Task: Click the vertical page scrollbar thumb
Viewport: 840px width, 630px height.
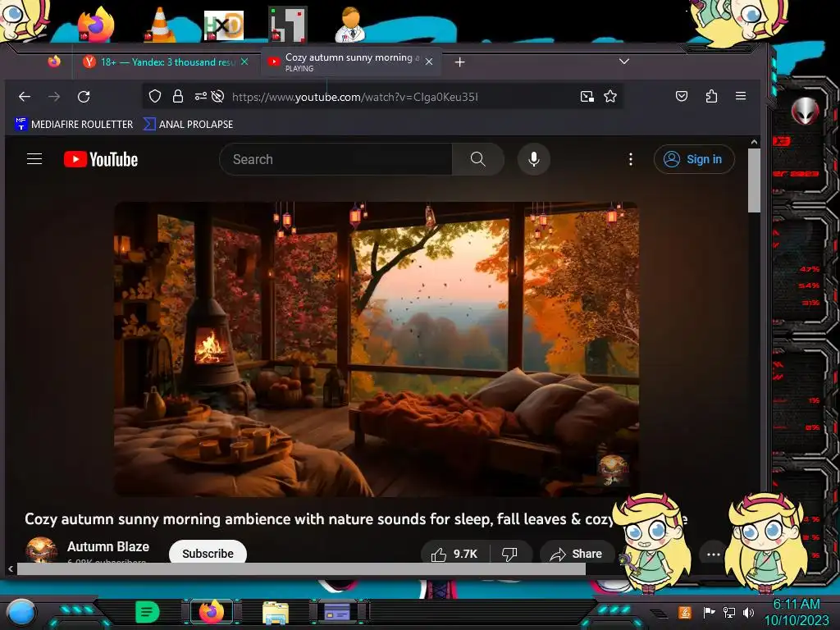Action: coord(755,180)
